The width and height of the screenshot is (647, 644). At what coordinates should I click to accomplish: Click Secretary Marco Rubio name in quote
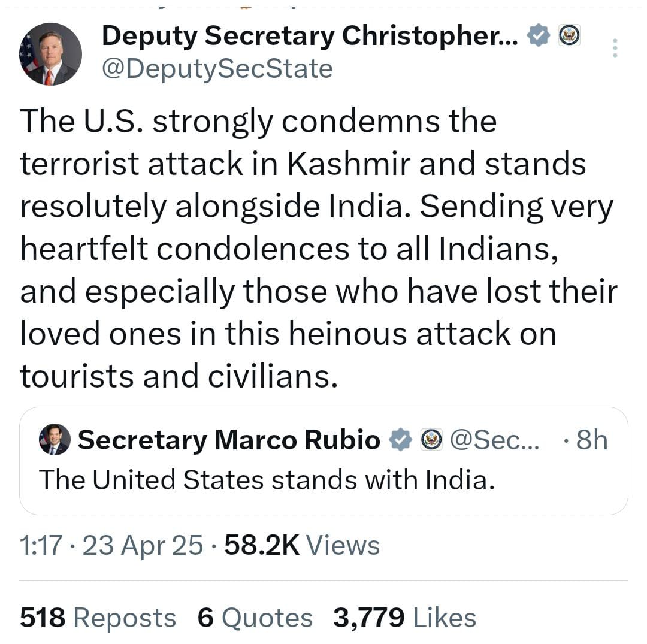[229, 440]
